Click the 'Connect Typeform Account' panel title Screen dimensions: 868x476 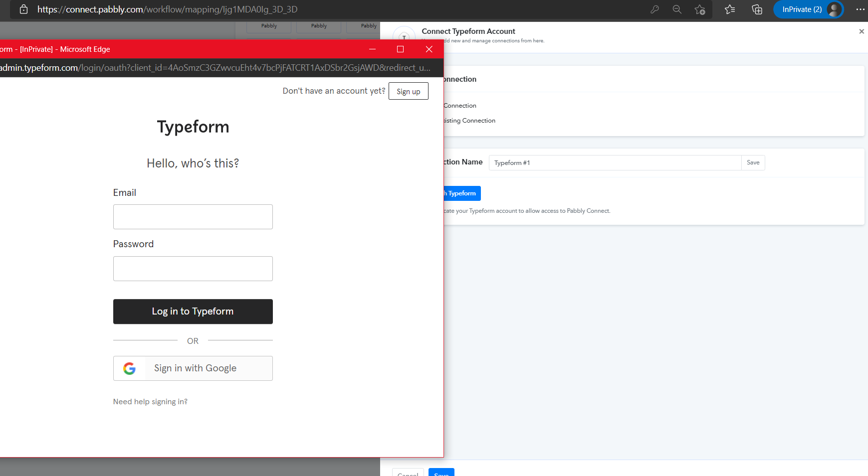(x=468, y=31)
